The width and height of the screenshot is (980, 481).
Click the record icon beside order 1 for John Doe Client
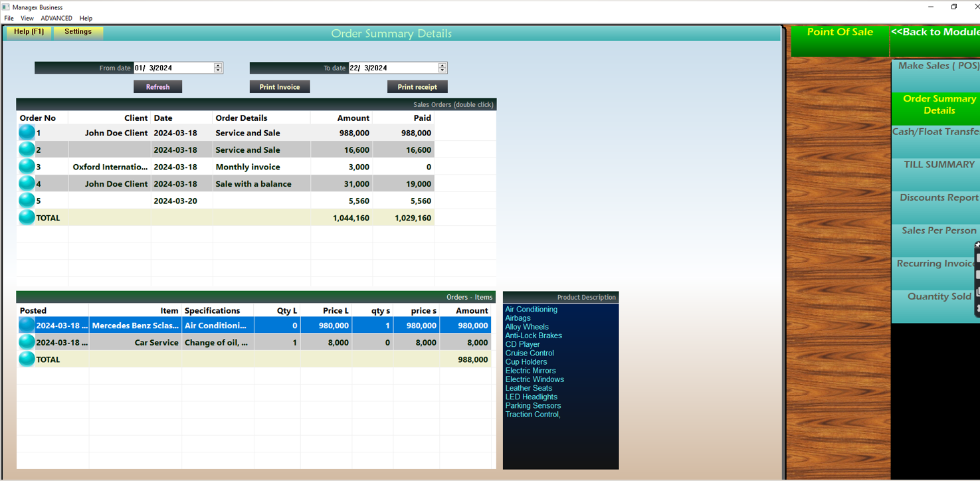click(26, 132)
